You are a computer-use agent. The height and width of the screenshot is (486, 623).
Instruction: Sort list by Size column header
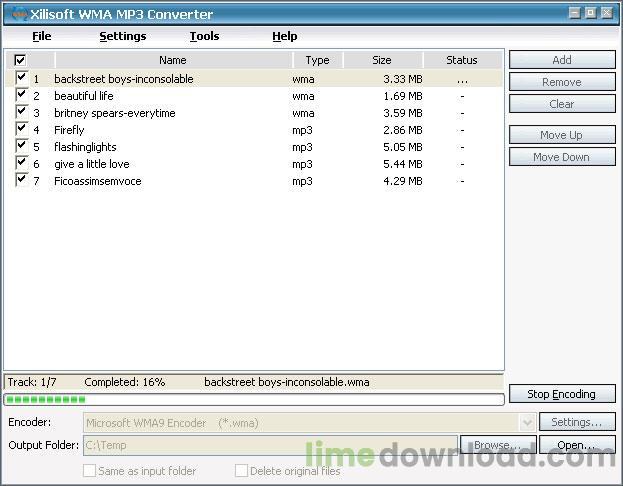(382, 60)
